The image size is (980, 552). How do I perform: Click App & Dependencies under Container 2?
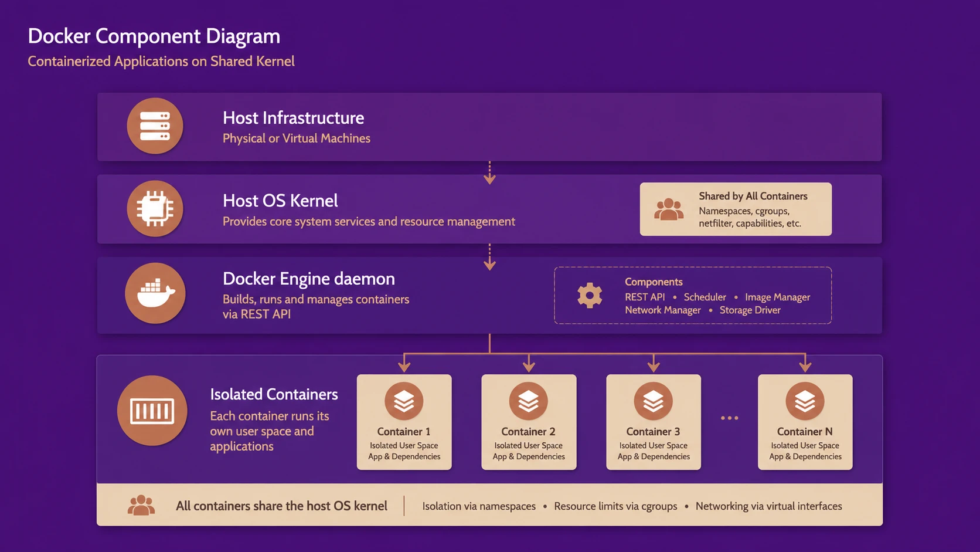click(x=529, y=457)
